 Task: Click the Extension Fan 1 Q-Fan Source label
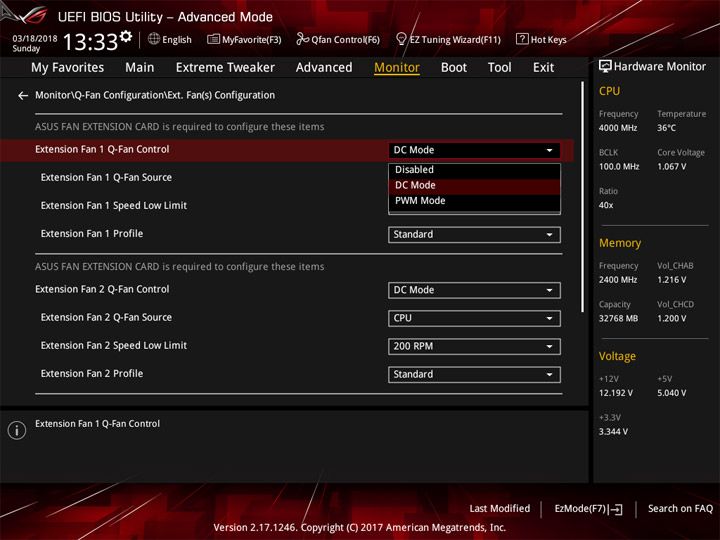[x=106, y=178]
